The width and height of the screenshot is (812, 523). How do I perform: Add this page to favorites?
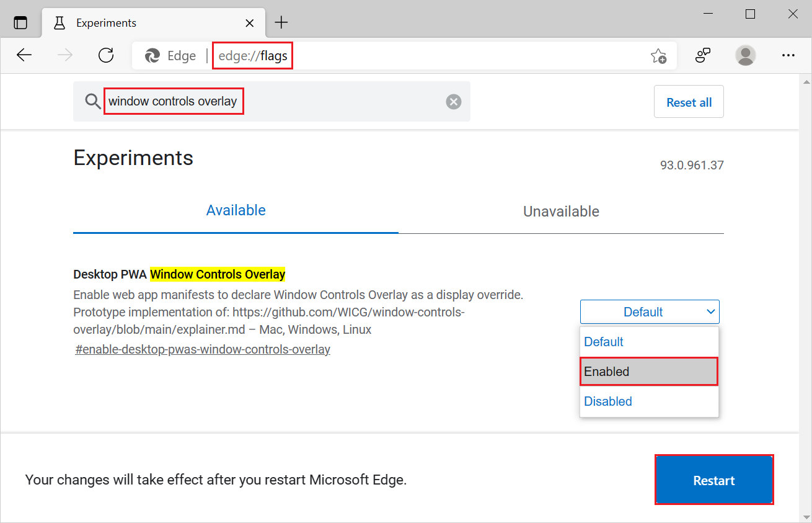point(658,56)
